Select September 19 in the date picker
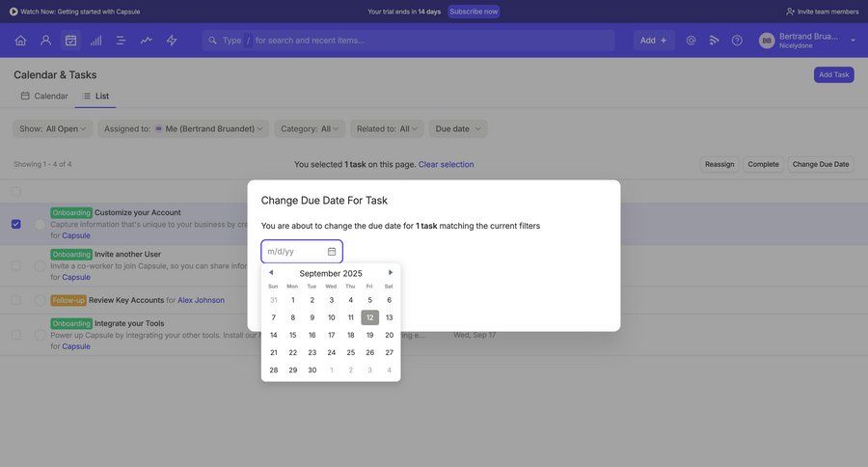868x467 pixels. point(369,335)
